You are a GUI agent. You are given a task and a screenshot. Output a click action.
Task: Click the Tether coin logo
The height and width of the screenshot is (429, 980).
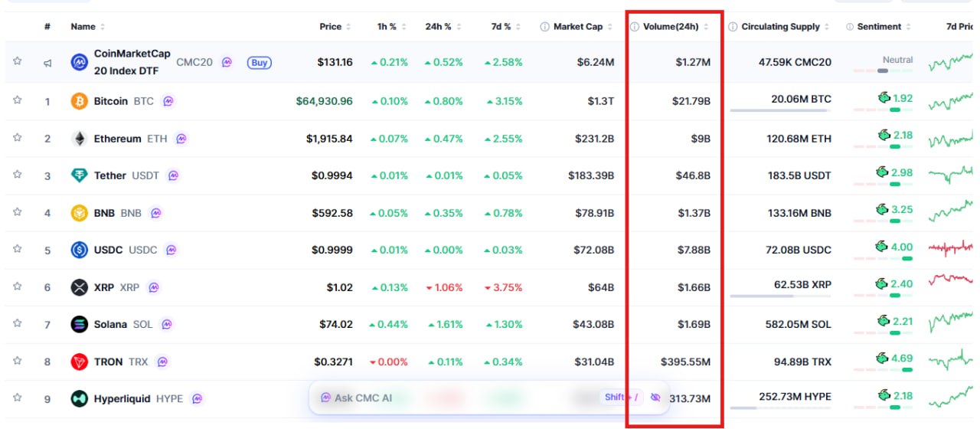(x=80, y=175)
